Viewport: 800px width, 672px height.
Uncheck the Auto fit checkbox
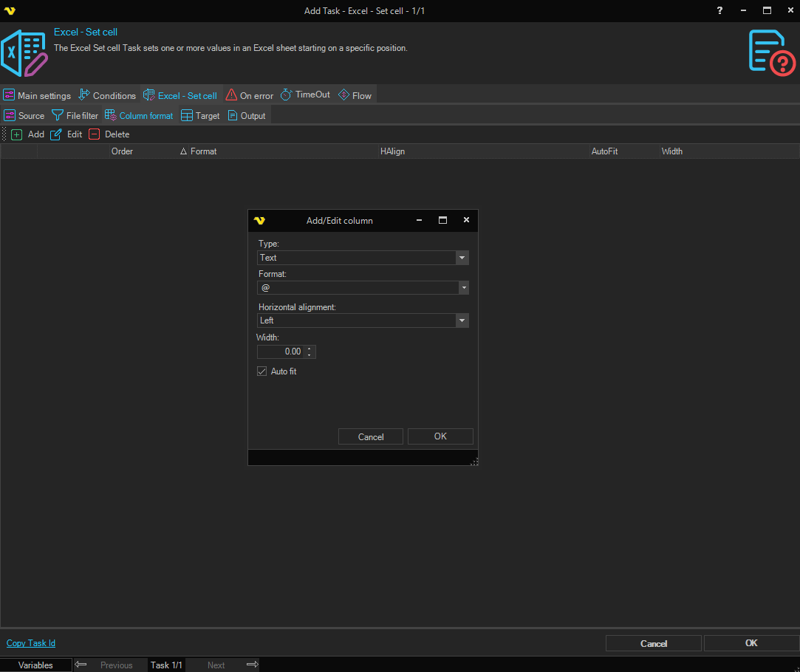(x=261, y=371)
